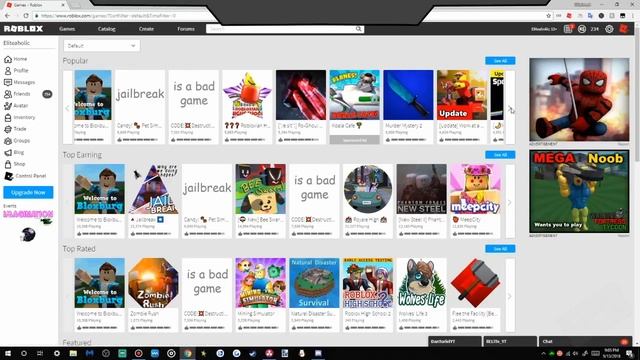The image size is (640, 360).
Task: Focus the Roblox search field
Action: tap(280, 29)
